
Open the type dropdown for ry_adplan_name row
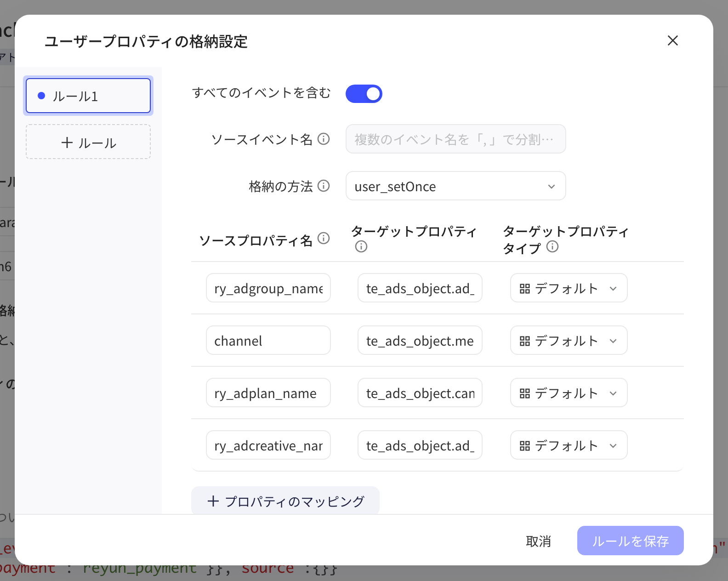click(569, 393)
